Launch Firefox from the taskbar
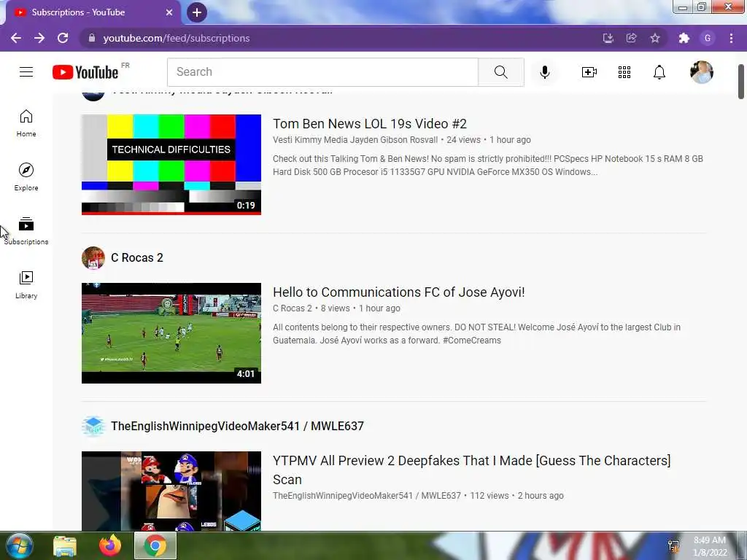This screenshot has height=560, width=747. (110, 545)
